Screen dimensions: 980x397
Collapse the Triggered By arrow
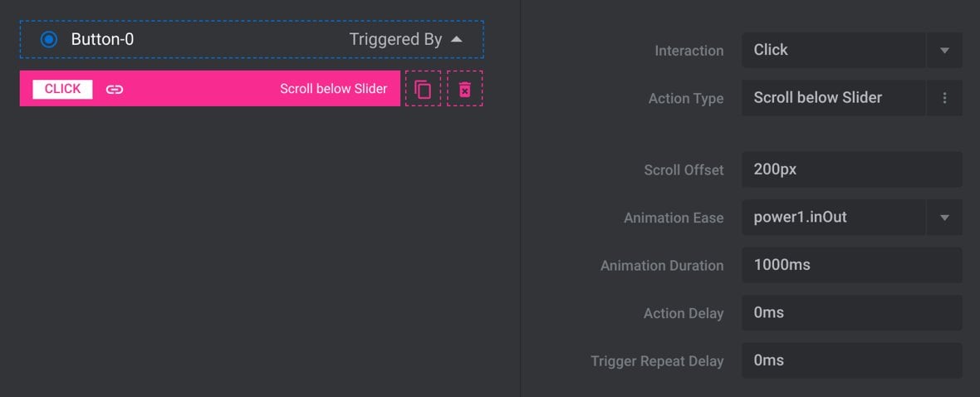[456, 39]
